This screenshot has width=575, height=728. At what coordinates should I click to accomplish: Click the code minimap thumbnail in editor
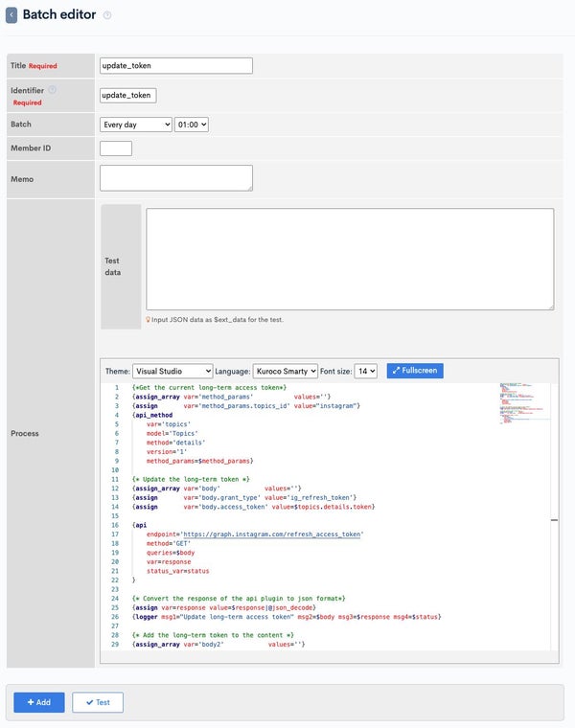pos(524,403)
